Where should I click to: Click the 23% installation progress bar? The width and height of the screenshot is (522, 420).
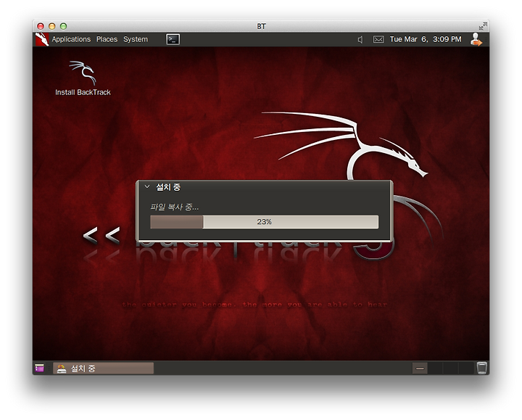click(x=265, y=222)
